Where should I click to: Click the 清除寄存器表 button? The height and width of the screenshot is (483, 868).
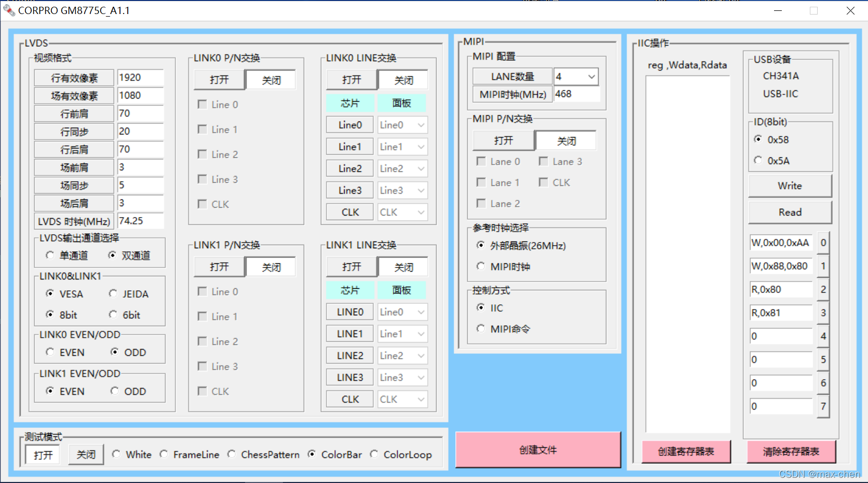(791, 451)
